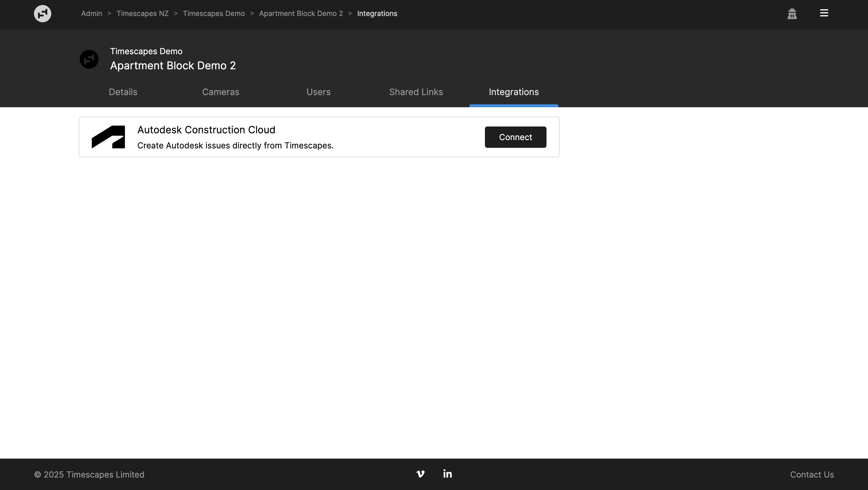Click the impersonate user spy icon
This screenshot has height=490, width=868.
point(792,14)
